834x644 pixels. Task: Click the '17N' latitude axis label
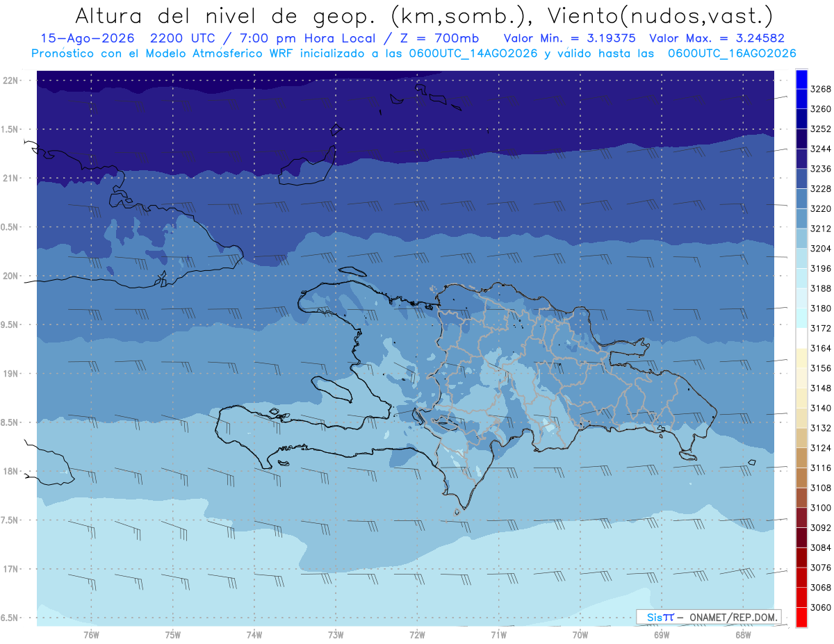tap(10, 569)
